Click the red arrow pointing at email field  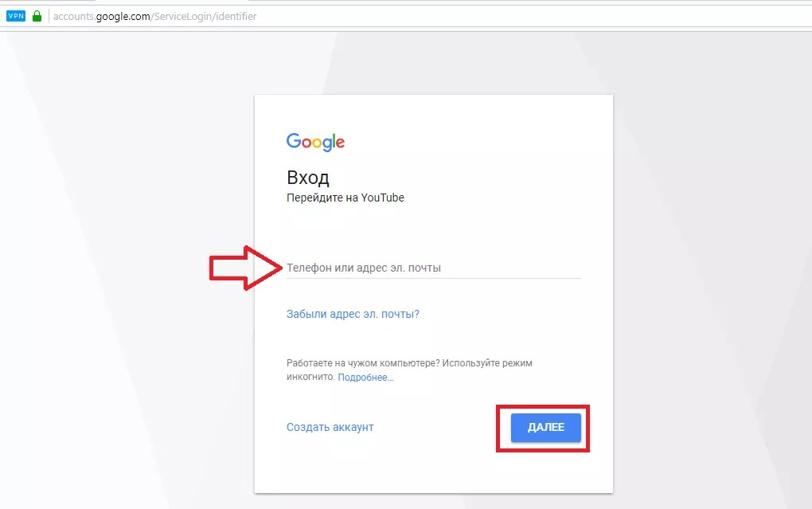[x=245, y=268]
